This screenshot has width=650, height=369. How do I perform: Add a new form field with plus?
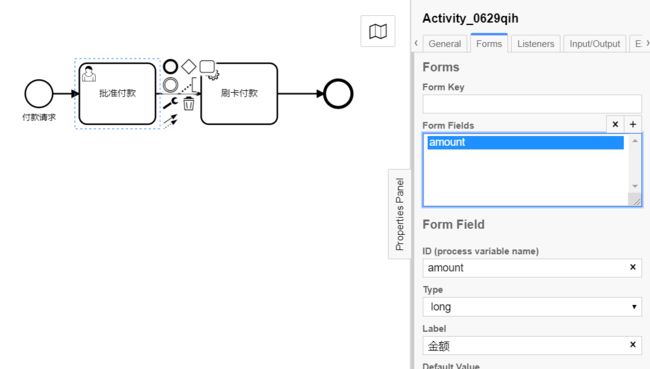point(633,124)
